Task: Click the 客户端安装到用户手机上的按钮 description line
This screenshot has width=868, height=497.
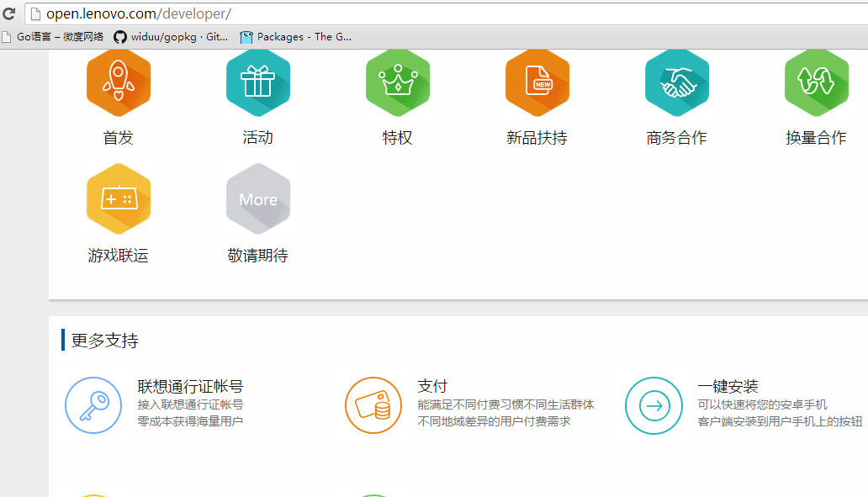Action: click(780, 421)
